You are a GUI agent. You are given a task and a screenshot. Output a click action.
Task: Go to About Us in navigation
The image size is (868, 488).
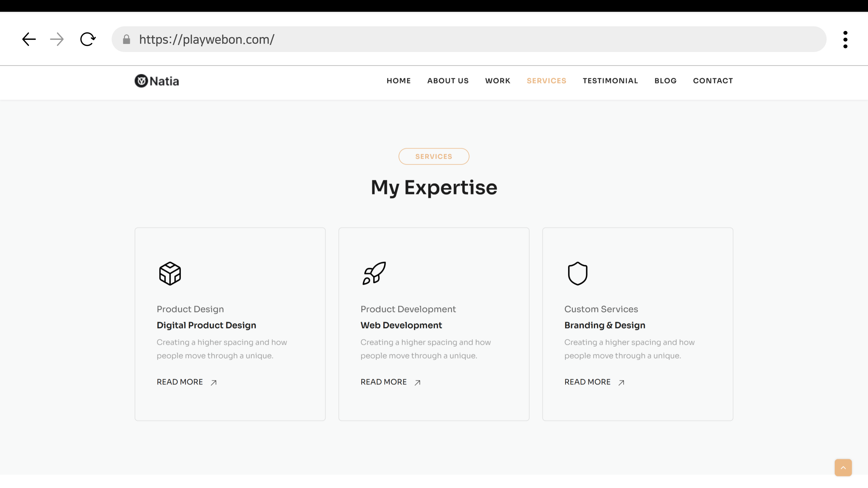(448, 81)
